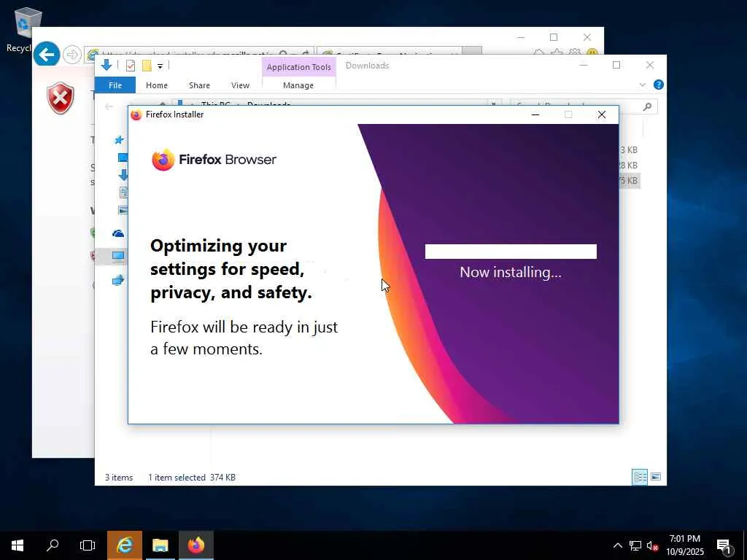Maximize the Downloads Explorer window
The width and height of the screenshot is (747, 560).
click(x=616, y=65)
